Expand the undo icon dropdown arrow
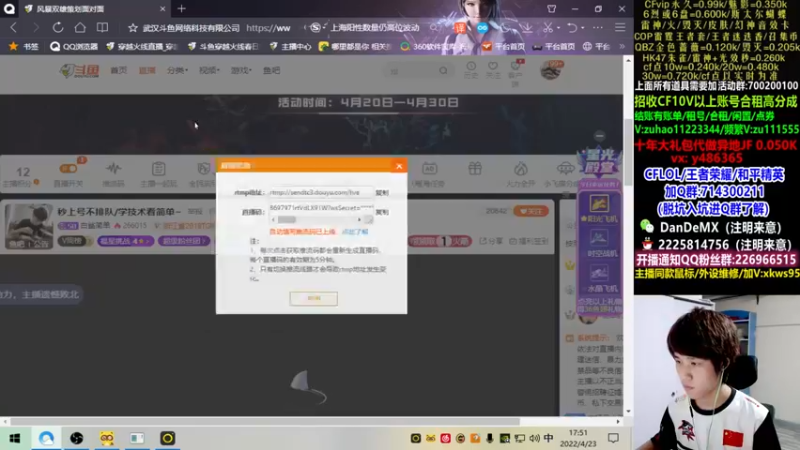 click(583, 28)
